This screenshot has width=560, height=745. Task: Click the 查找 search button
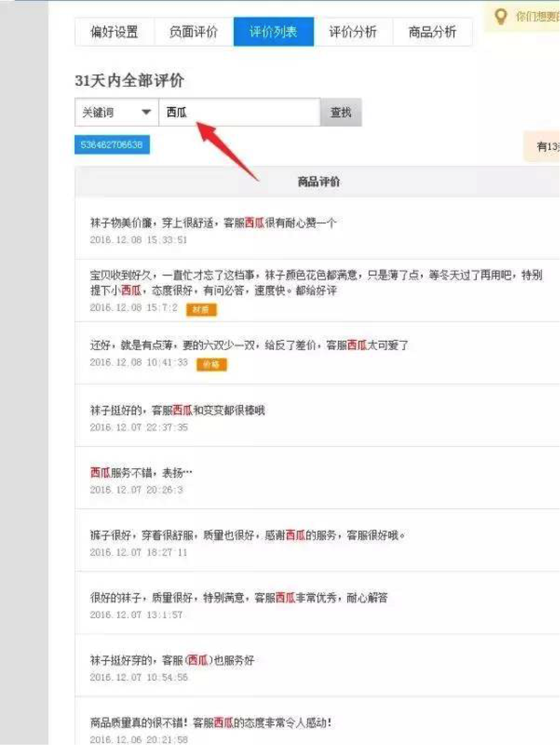[341, 112]
